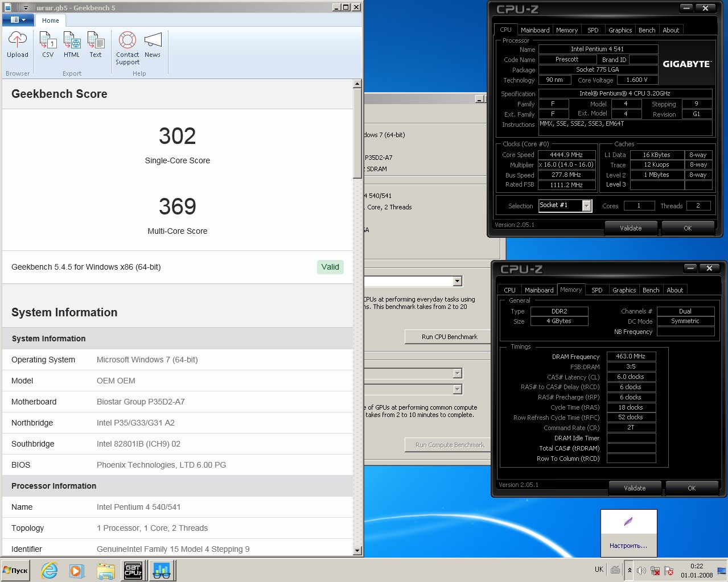Open Action Center flag tray icon
This screenshot has width=728, height=582.
click(669, 571)
